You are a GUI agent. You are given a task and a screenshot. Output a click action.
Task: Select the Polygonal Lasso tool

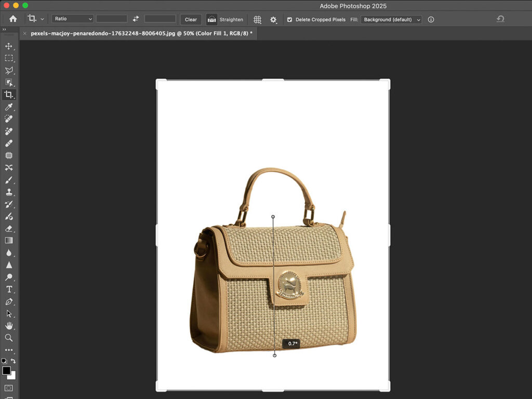9,70
